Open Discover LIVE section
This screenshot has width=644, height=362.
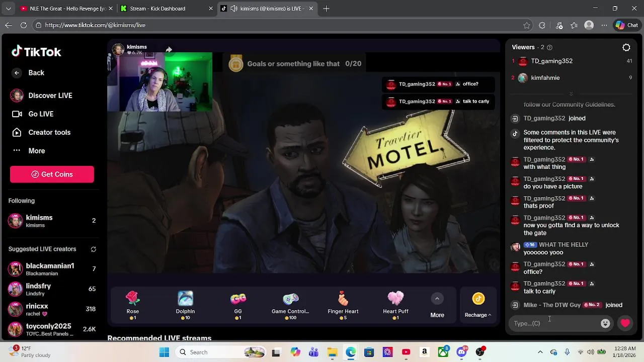pyautogui.click(x=41, y=96)
